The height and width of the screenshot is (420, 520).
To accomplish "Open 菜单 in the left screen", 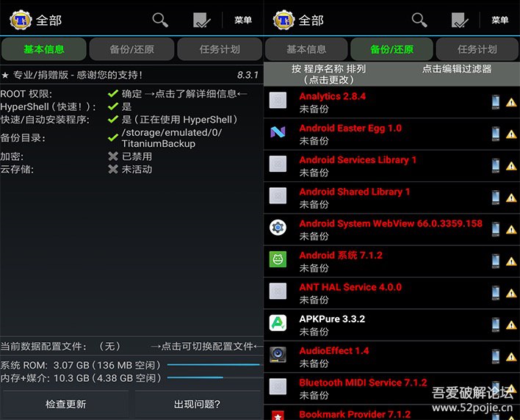I will click(243, 21).
